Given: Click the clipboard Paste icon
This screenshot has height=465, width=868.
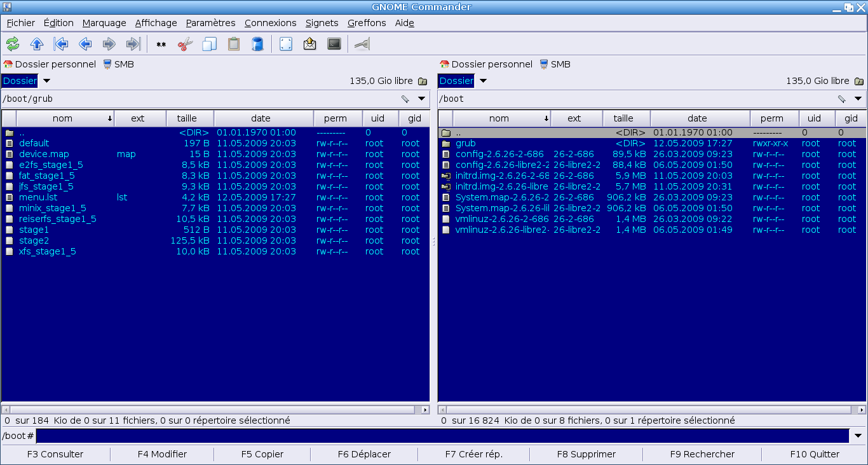Looking at the screenshot, I should (233, 44).
